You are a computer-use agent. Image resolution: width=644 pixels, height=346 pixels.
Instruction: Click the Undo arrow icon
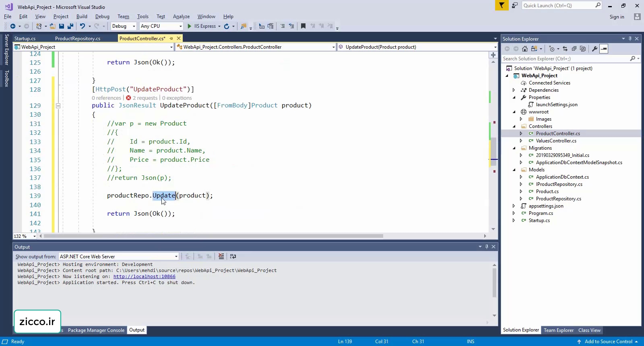pyautogui.click(x=82, y=26)
